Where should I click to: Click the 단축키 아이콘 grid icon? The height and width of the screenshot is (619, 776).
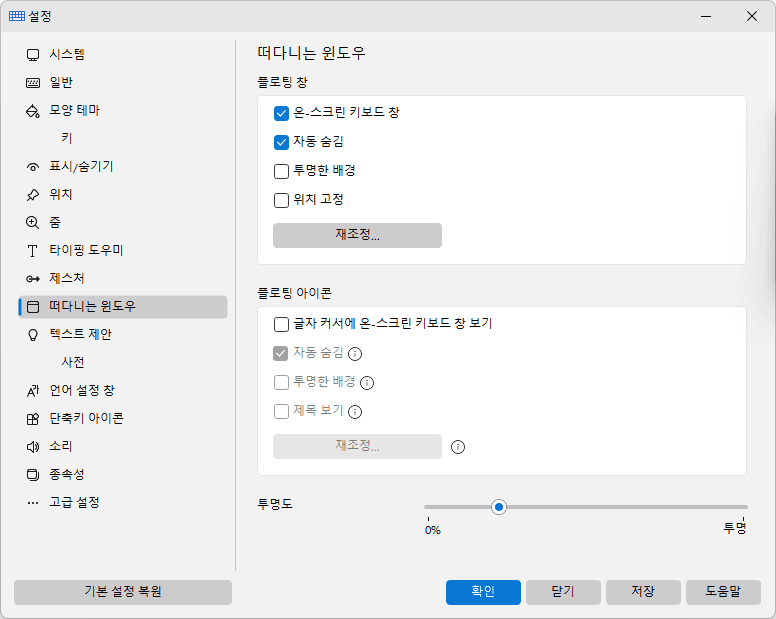tap(33, 419)
